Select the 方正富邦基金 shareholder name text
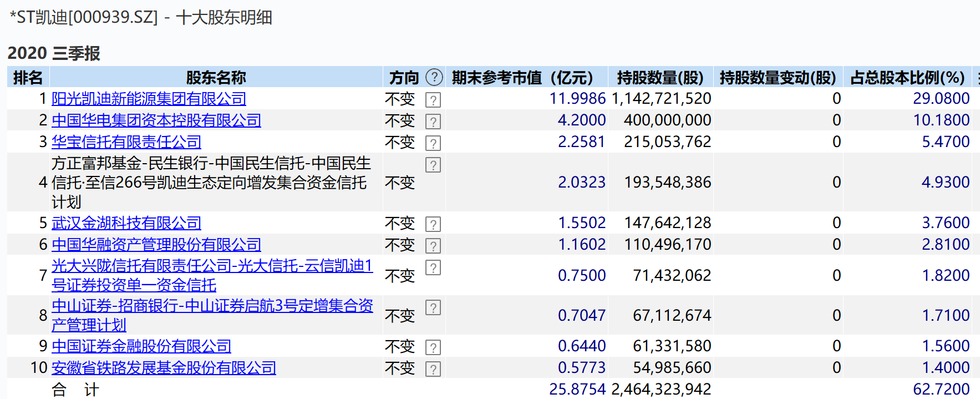Screen dimensions: 980x399 pos(211,183)
